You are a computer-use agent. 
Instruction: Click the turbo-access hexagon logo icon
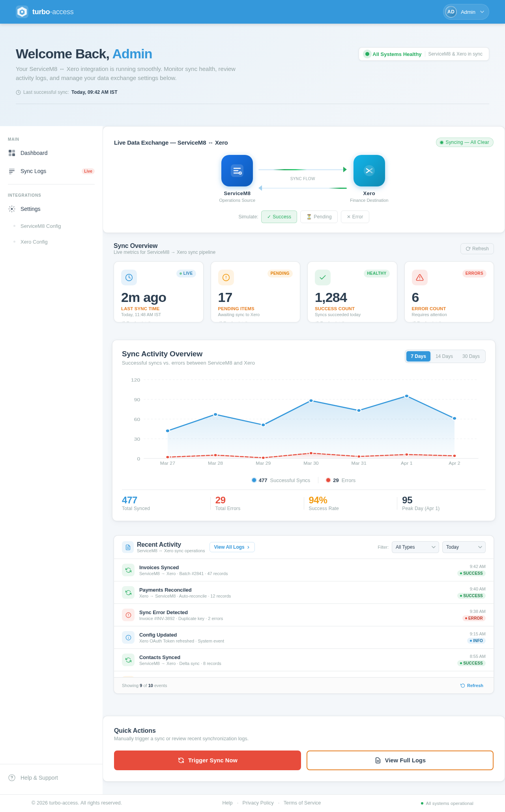pyautogui.click(x=22, y=12)
